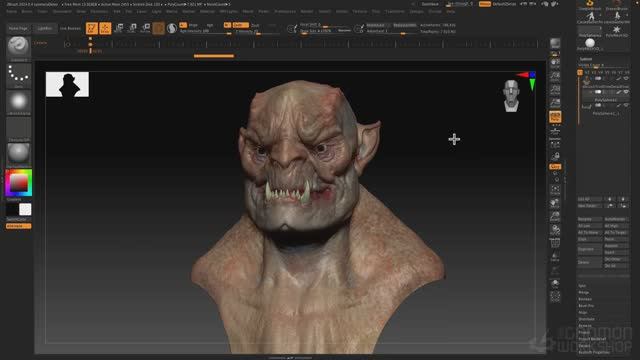Click the Floor grid icon

click(555, 131)
